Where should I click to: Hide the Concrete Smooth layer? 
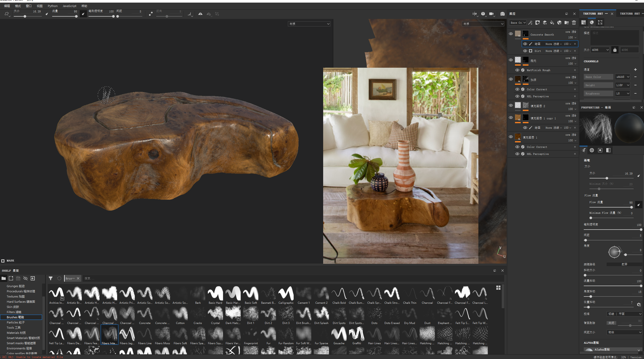click(x=511, y=34)
